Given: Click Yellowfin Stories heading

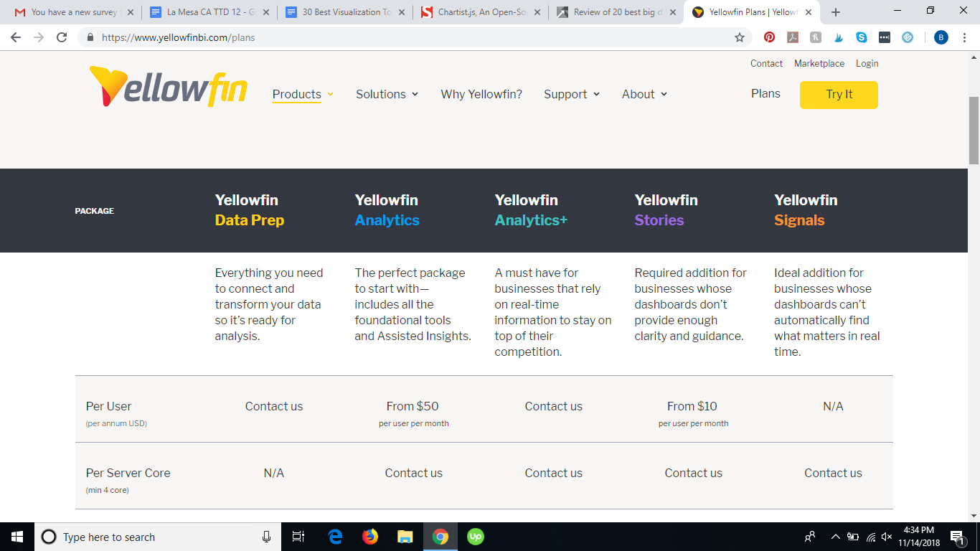Looking at the screenshot, I should coord(666,210).
